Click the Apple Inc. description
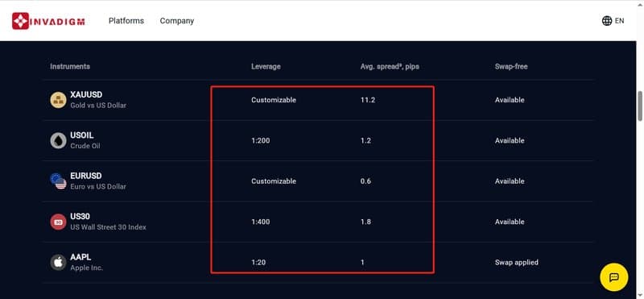This screenshot has height=299, width=644. tap(86, 268)
